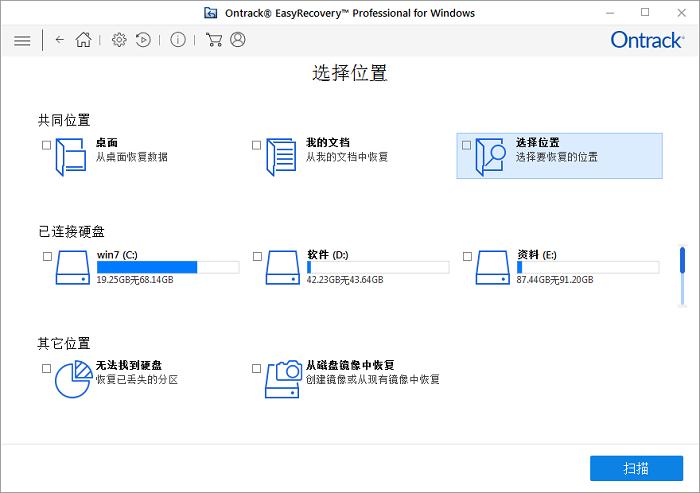The image size is (700, 493).
Task: Minimize the EasyRecovery window
Action: 610,13
